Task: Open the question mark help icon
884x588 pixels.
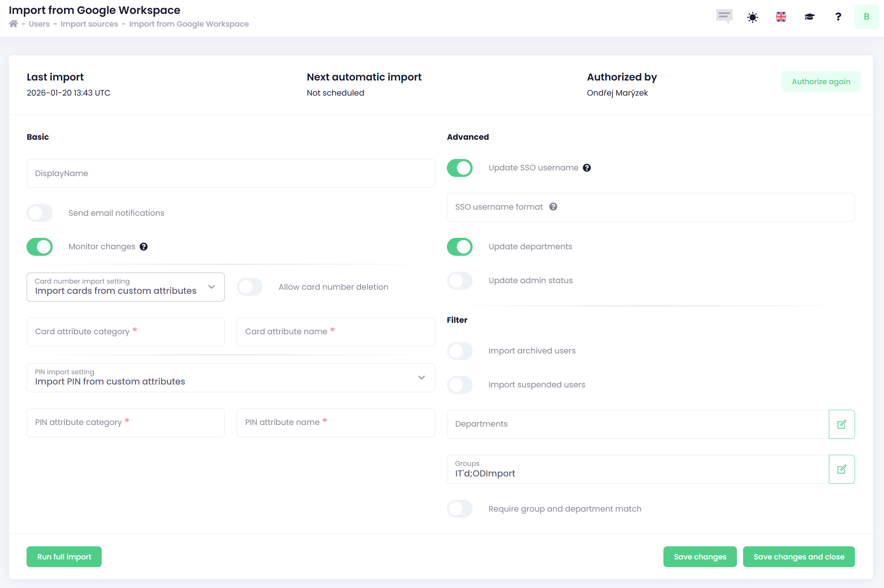Action: pyautogui.click(x=838, y=17)
